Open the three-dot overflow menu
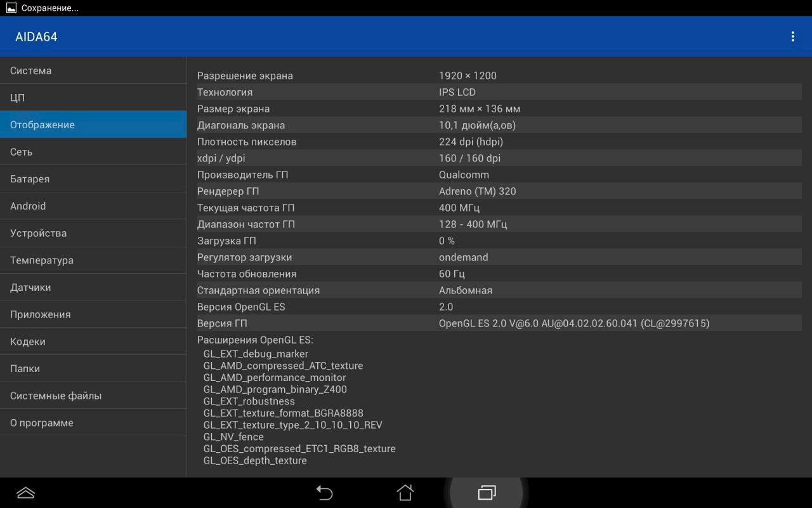 (x=792, y=37)
